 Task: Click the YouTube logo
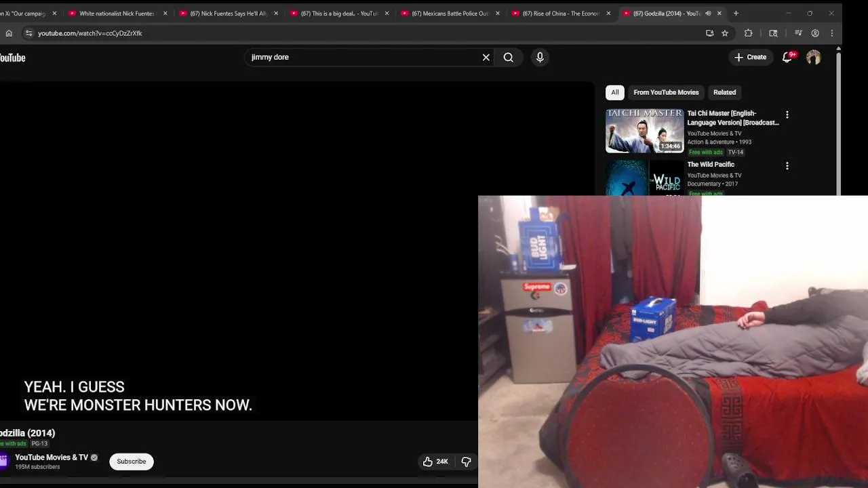(x=12, y=58)
